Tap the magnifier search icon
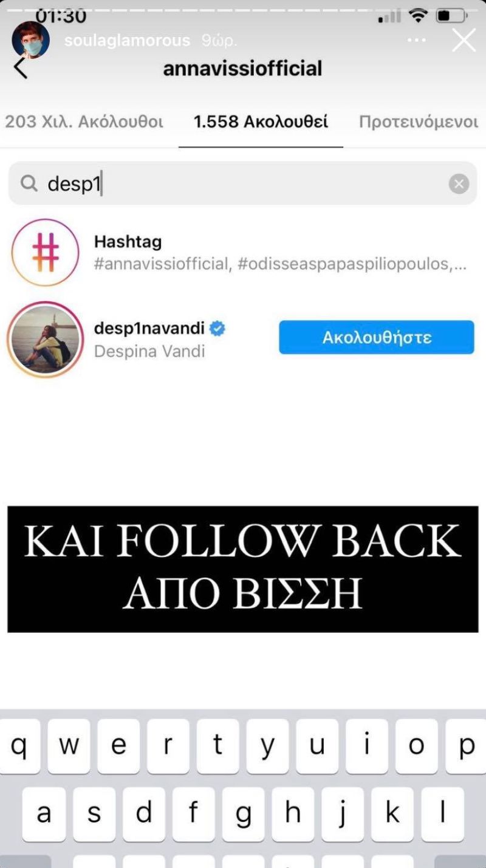 29,183
